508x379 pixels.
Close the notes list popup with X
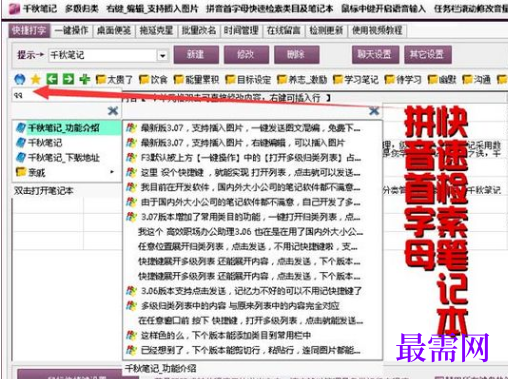coord(374,111)
